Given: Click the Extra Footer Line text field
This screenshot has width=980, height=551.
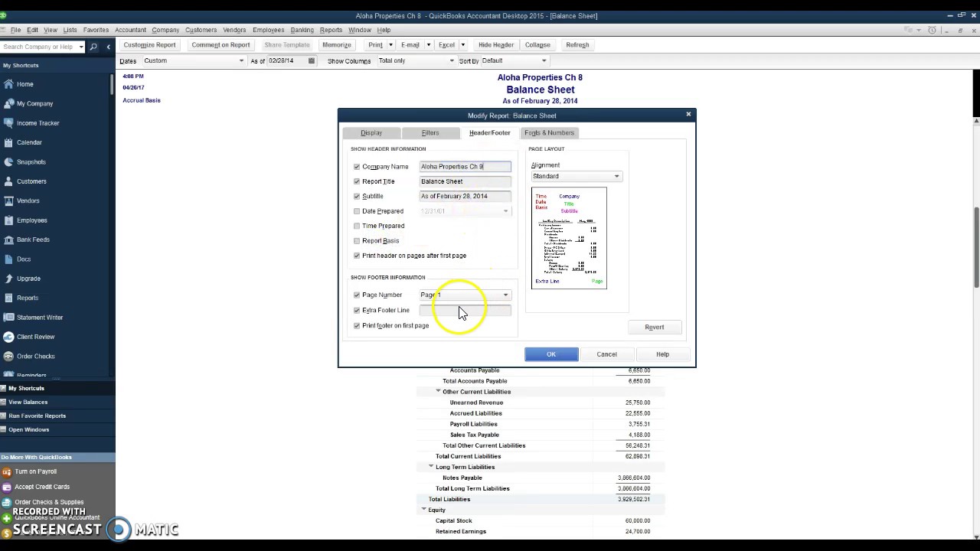Looking at the screenshot, I should [x=465, y=310].
